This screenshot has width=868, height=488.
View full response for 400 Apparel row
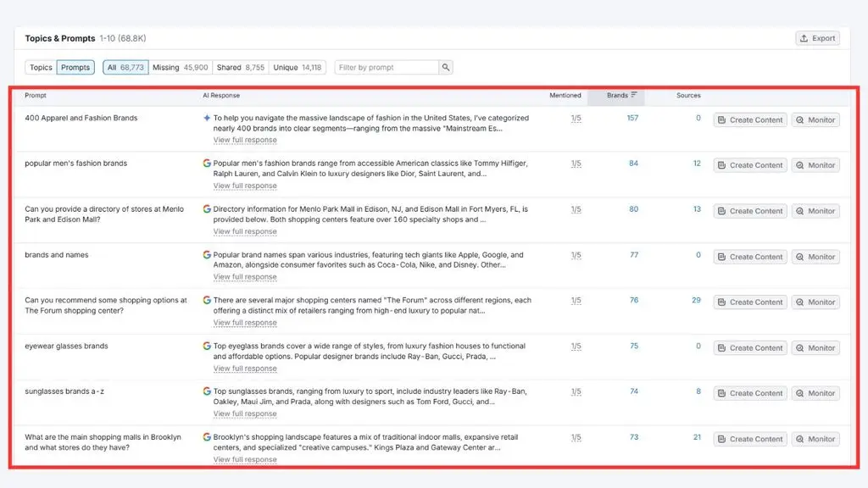(245, 140)
